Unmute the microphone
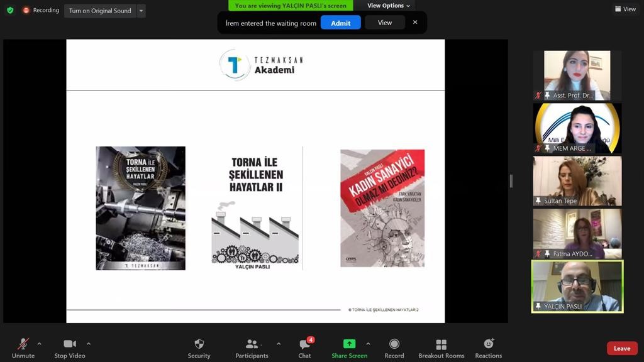This screenshot has height=362, width=644. tap(23, 348)
